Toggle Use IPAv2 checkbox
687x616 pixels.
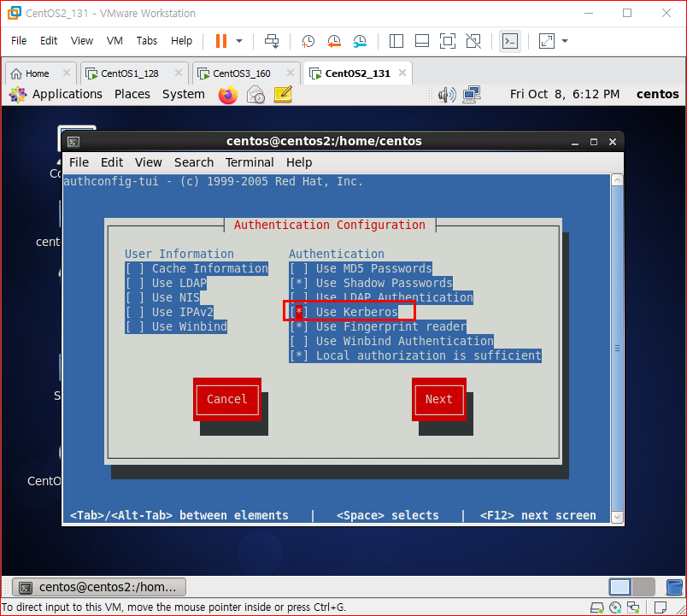click(x=169, y=312)
